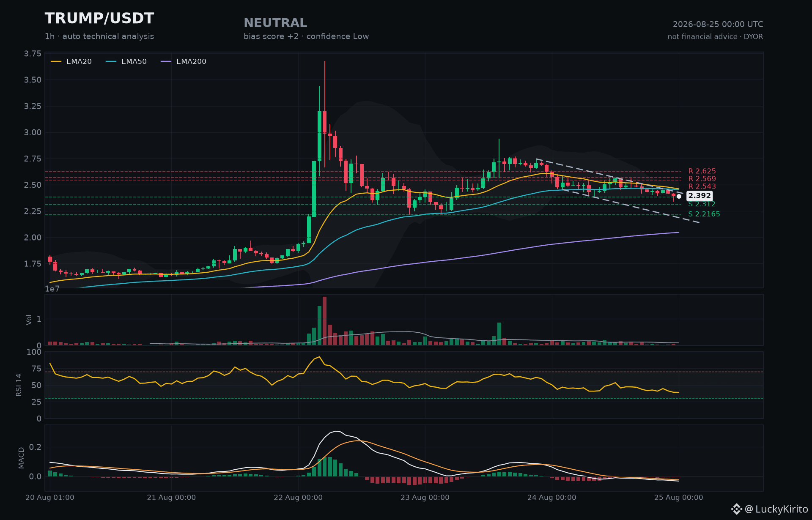Click the 1.75 price axis tick

tap(33, 264)
